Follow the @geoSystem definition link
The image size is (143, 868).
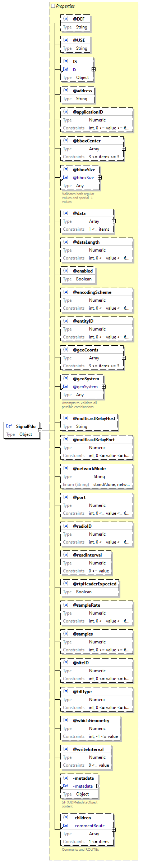tap(85, 386)
